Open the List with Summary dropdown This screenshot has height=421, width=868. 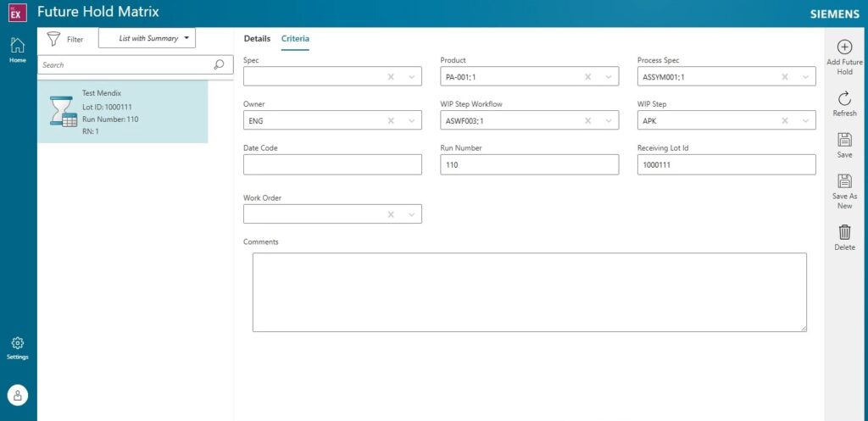click(x=147, y=38)
